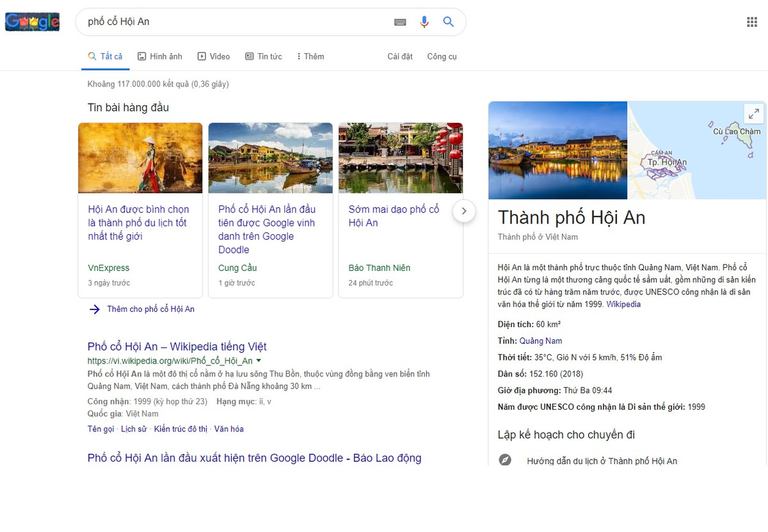Click the Google doodle logo
The image size is (768, 532).
[32, 21]
